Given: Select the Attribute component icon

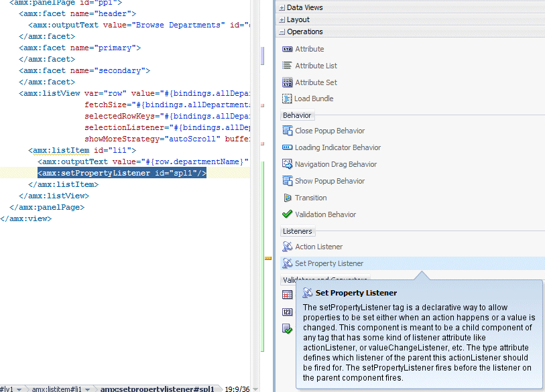Looking at the screenshot, I should click(287, 49).
